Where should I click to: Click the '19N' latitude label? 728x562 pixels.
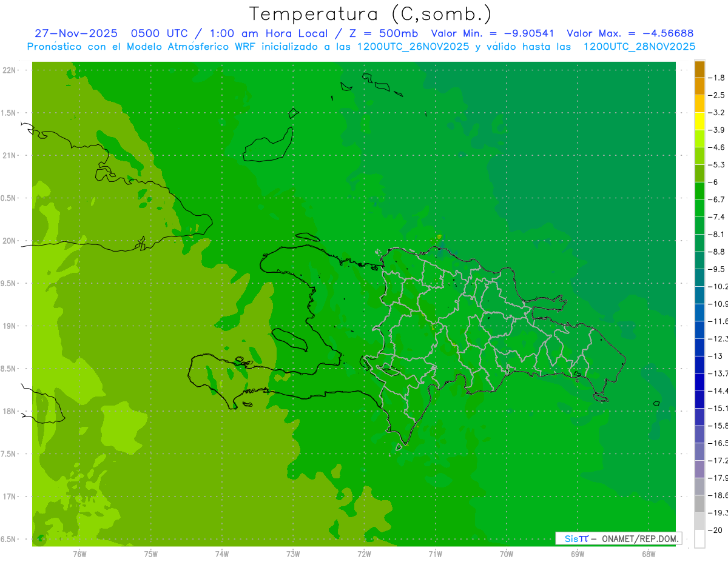click(9, 326)
